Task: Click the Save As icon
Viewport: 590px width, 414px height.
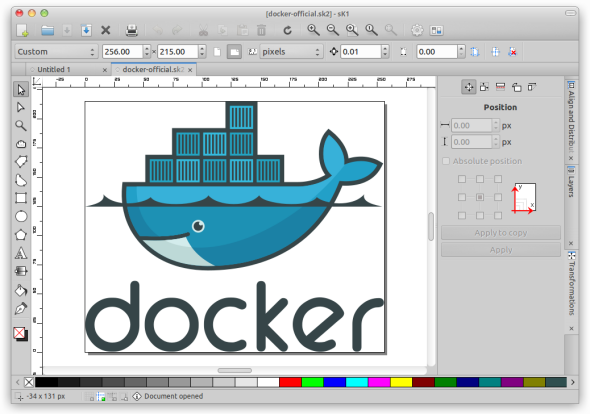Action: click(86, 30)
